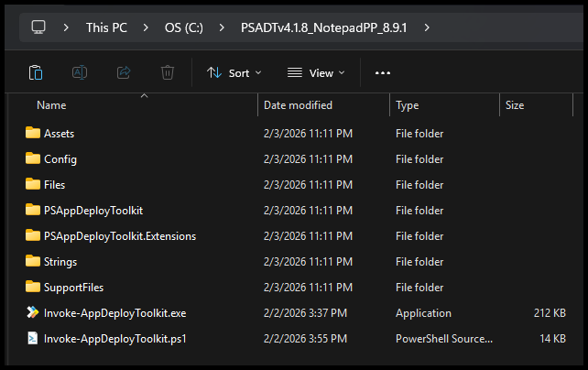588x370 pixels.
Task: Expand chevron after the computer icon
Action: [x=66, y=27]
